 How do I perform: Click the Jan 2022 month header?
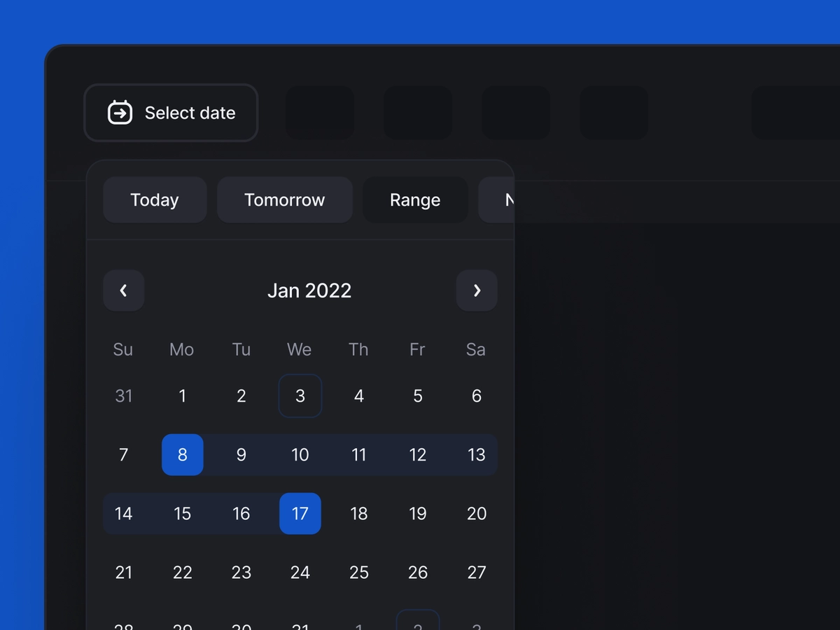(309, 290)
